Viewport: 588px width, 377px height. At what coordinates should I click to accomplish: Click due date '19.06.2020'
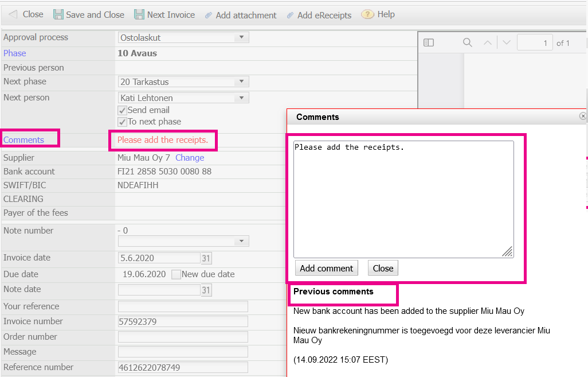pyautogui.click(x=144, y=274)
